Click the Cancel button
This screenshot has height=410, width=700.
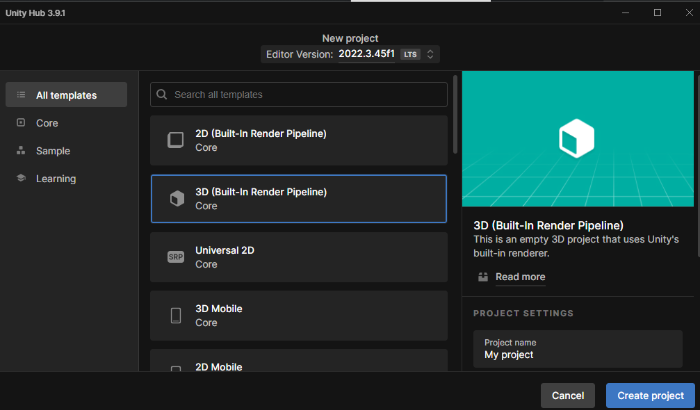[x=568, y=395]
